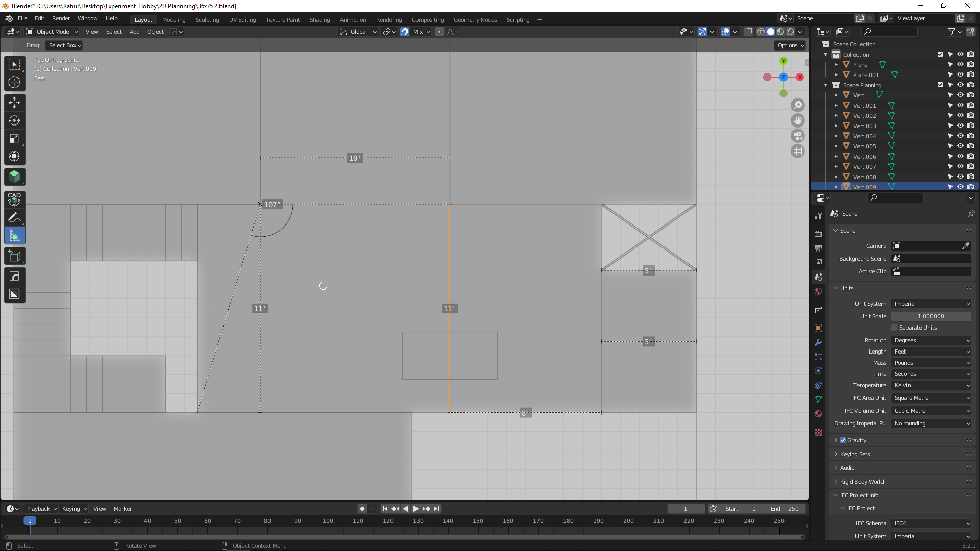980x551 pixels.
Task: Open the Add menu in viewport header
Action: 134,32
